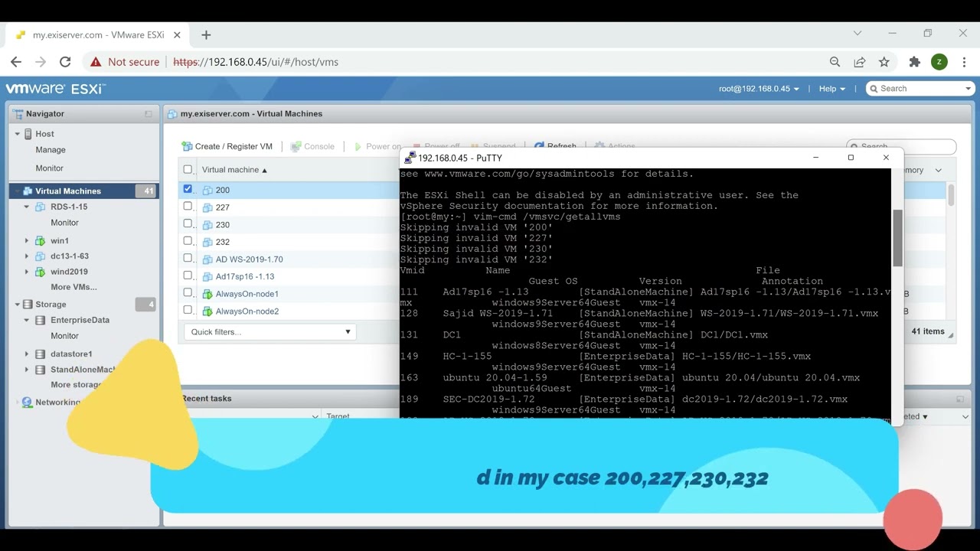
Task: Check the checkbox for AlwaysOn-node1
Action: click(188, 293)
